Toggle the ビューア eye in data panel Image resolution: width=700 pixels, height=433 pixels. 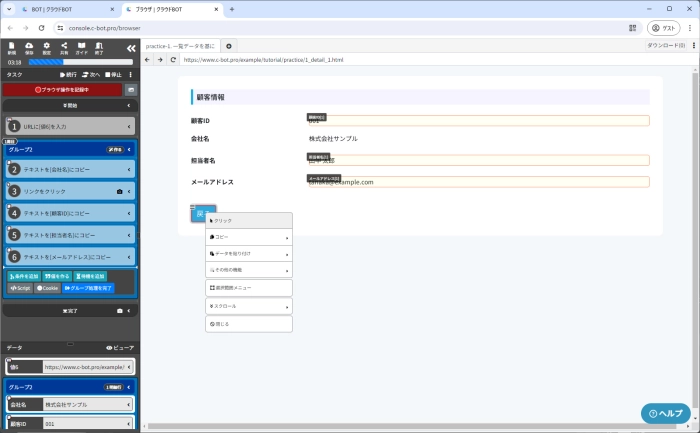pyautogui.click(x=120, y=347)
